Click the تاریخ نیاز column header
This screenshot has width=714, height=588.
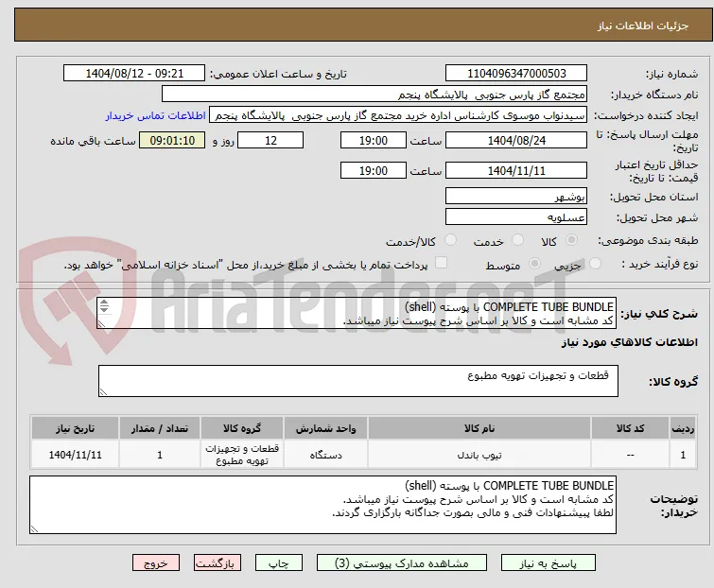pyautogui.click(x=75, y=428)
